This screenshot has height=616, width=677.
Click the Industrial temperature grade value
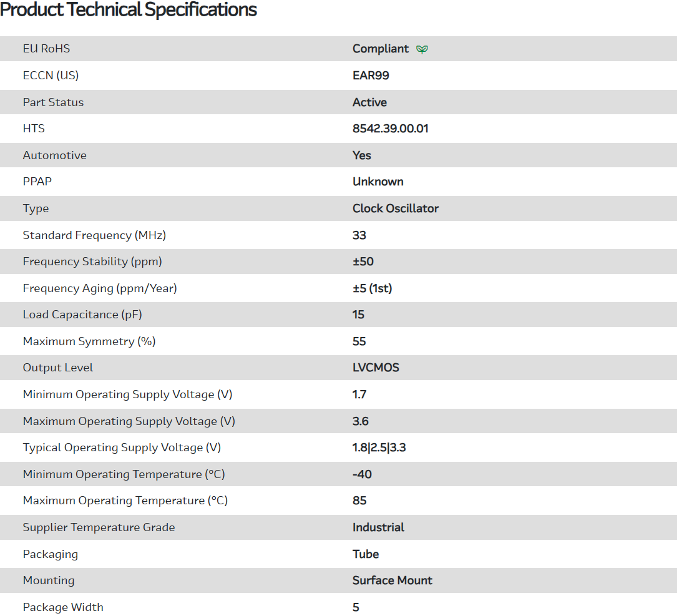click(x=378, y=527)
